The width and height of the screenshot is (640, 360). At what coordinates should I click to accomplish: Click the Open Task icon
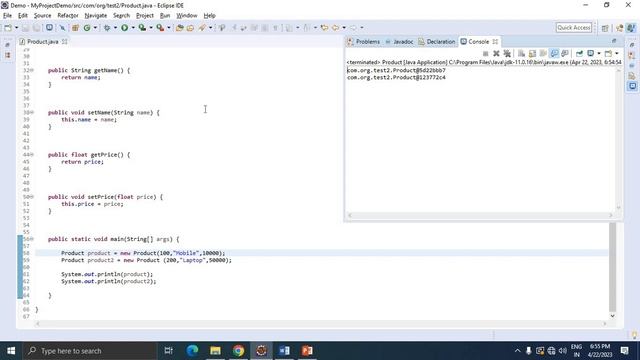(x=190, y=28)
